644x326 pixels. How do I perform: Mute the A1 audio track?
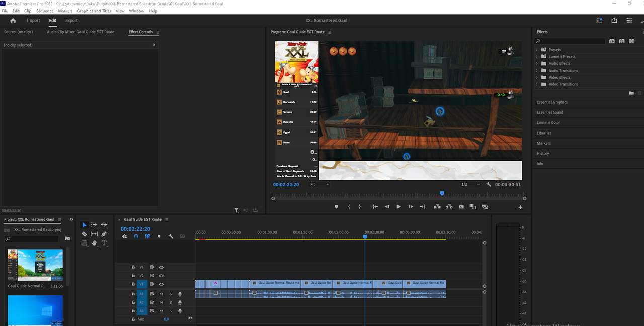162,294
